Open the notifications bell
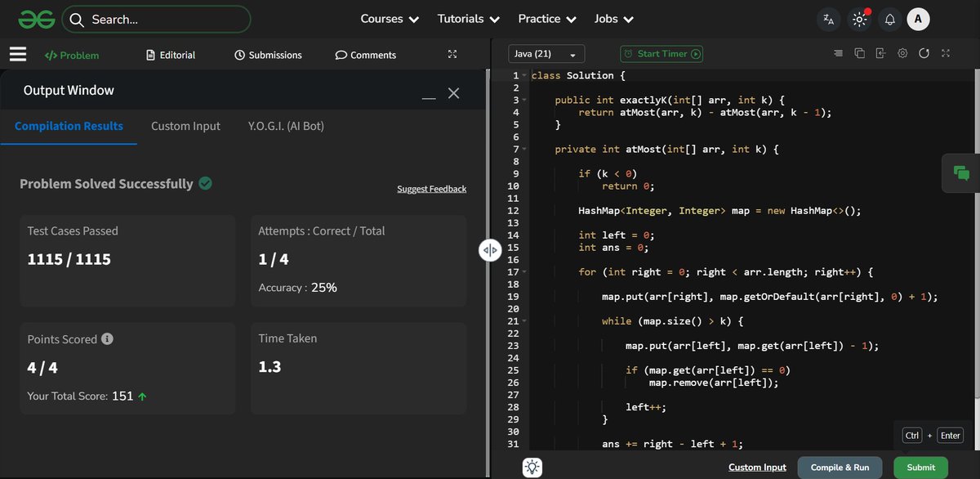 point(890,20)
